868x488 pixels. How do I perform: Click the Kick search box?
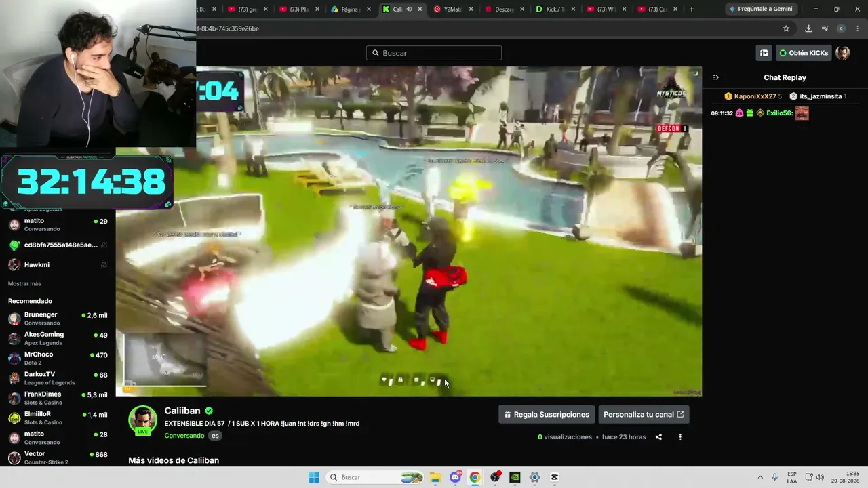tap(434, 53)
